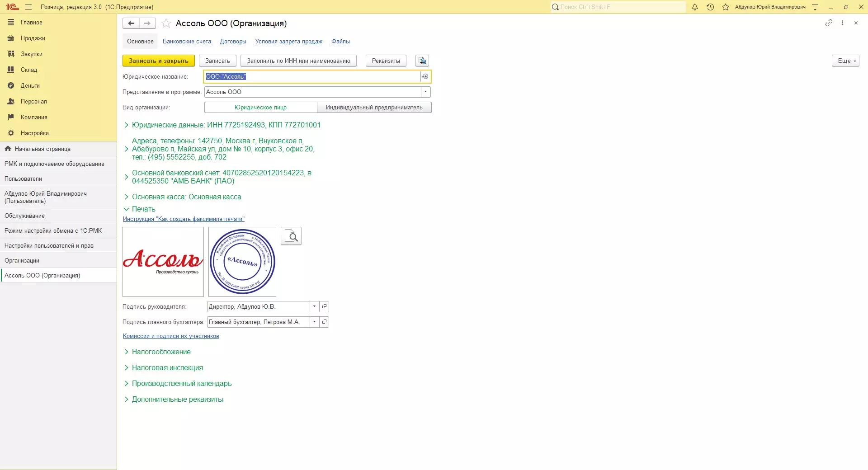Screen dimensions: 868x470
Task: Open Представление в программе dropdown
Action: pos(425,92)
